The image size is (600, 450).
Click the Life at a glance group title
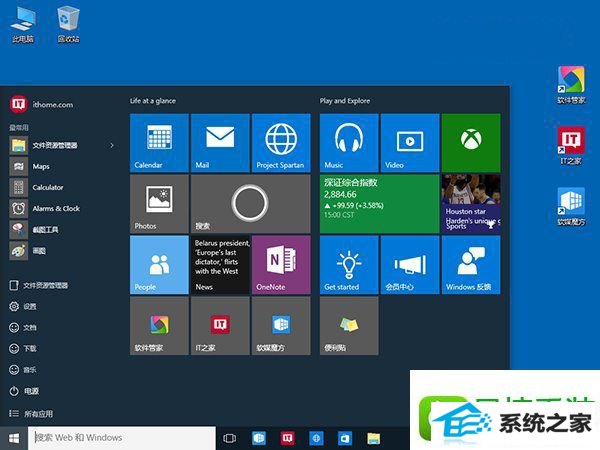(x=153, y=101)
